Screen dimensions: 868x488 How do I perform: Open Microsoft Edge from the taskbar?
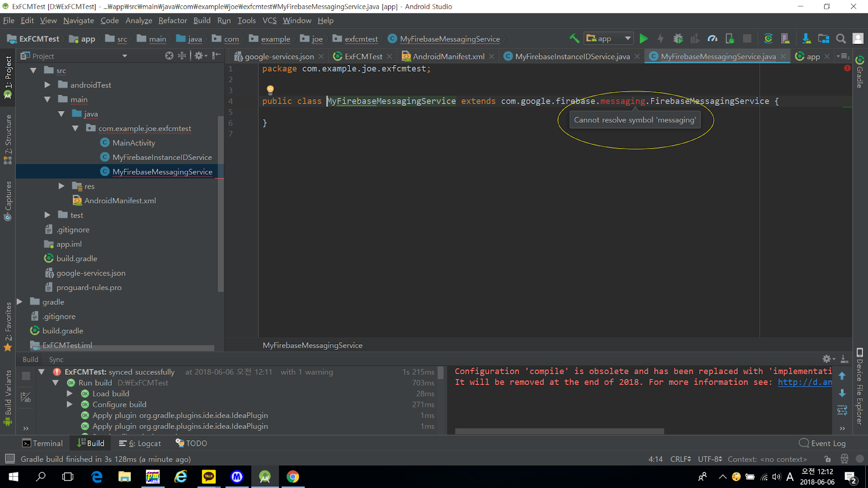pos(97,477)
